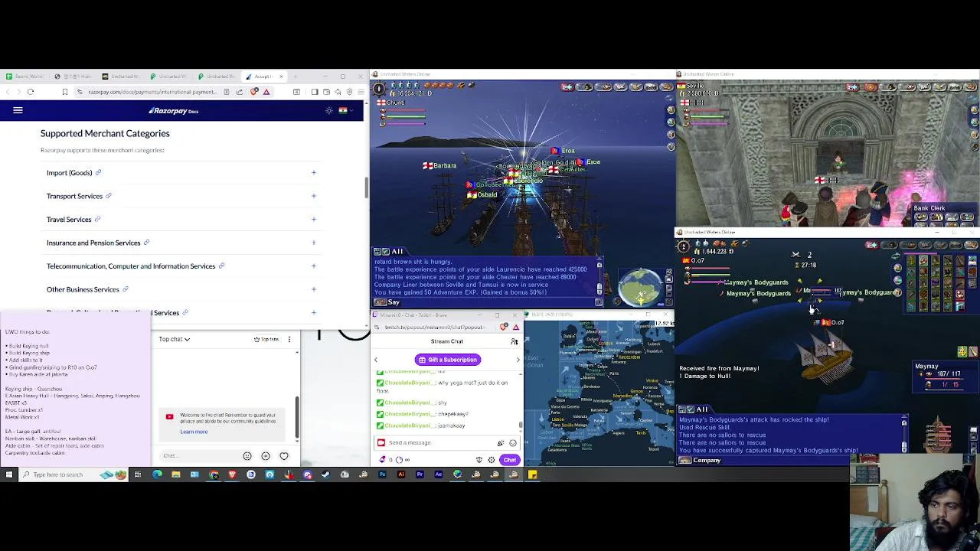Click the Twitch chat scrollbar

click(521, 423)
